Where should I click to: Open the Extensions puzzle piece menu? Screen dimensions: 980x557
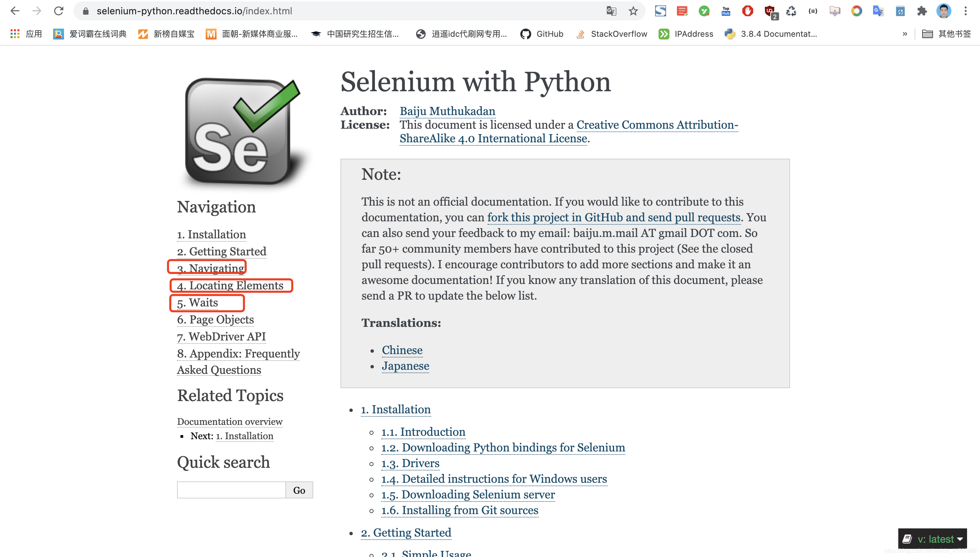click(922, 11)
